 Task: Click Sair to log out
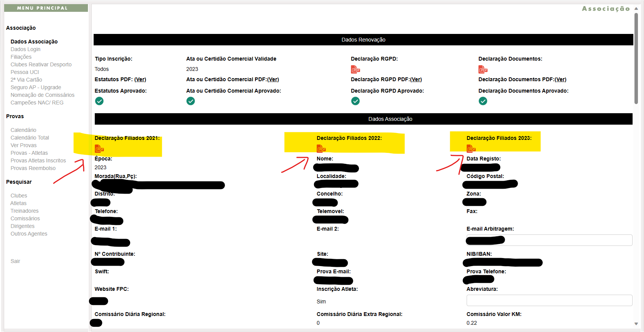(x=15, y=261)
